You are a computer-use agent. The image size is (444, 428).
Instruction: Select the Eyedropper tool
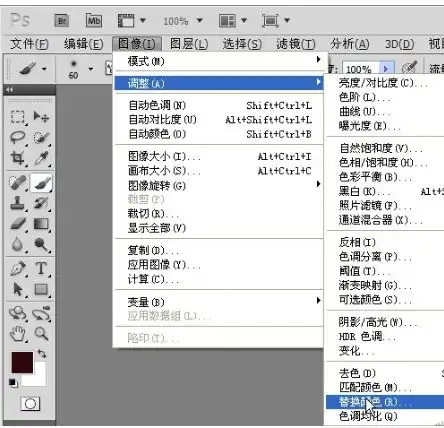click(x=41, y=158)
